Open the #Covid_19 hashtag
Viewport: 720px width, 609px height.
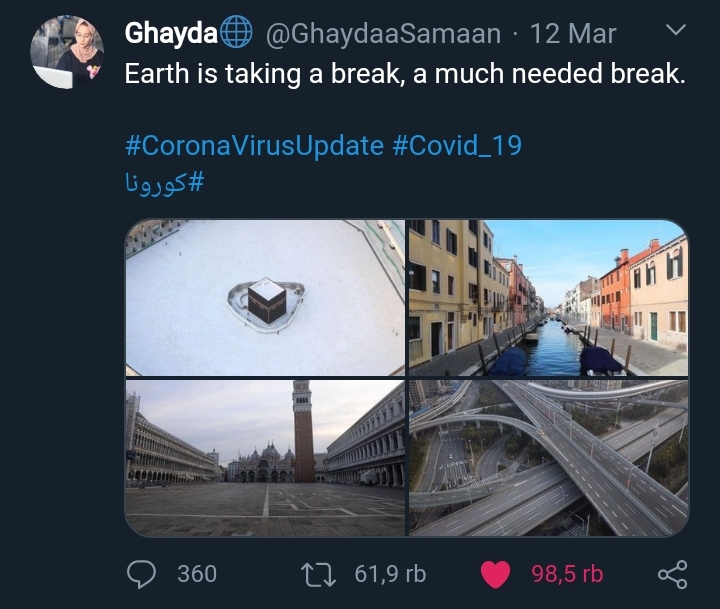pyautogui.click(x=457, y=146)
